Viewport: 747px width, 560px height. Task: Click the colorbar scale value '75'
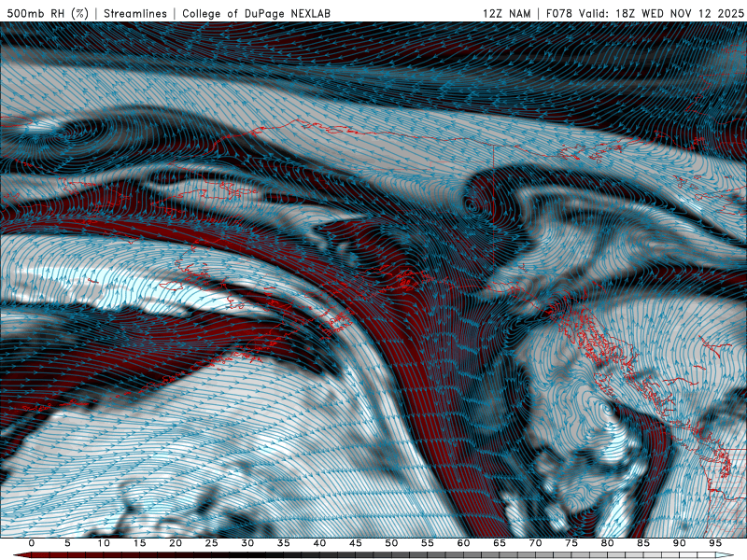tap(571, 543)
